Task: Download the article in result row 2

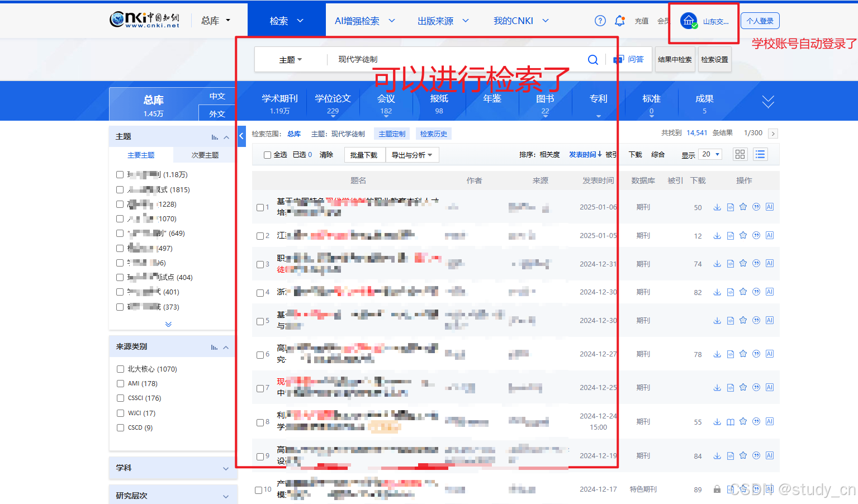Action: 717,236
